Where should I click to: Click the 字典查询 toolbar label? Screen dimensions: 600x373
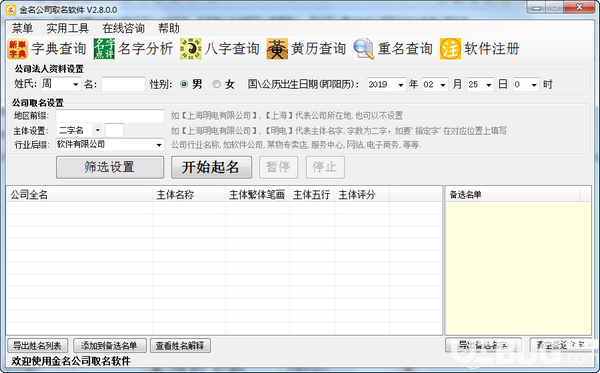pos(59,49)
